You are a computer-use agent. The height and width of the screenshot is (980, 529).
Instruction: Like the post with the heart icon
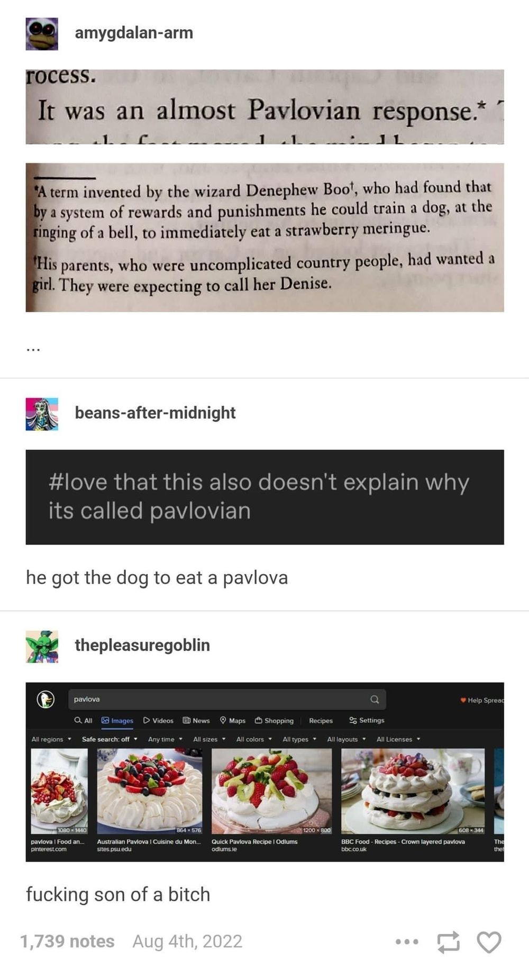pyautogui.click(x=489, y=941)
